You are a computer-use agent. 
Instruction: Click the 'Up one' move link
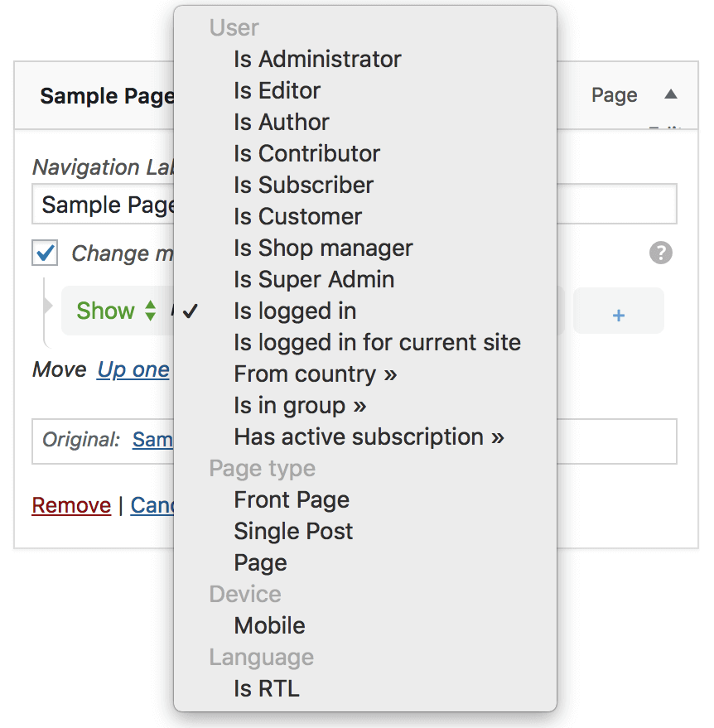point(133,369)
